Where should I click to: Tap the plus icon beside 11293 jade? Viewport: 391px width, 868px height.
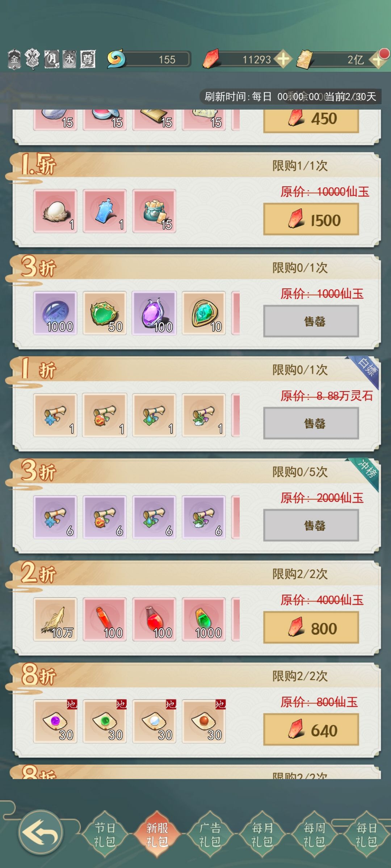pyautogui.click(x=283, y=59)
